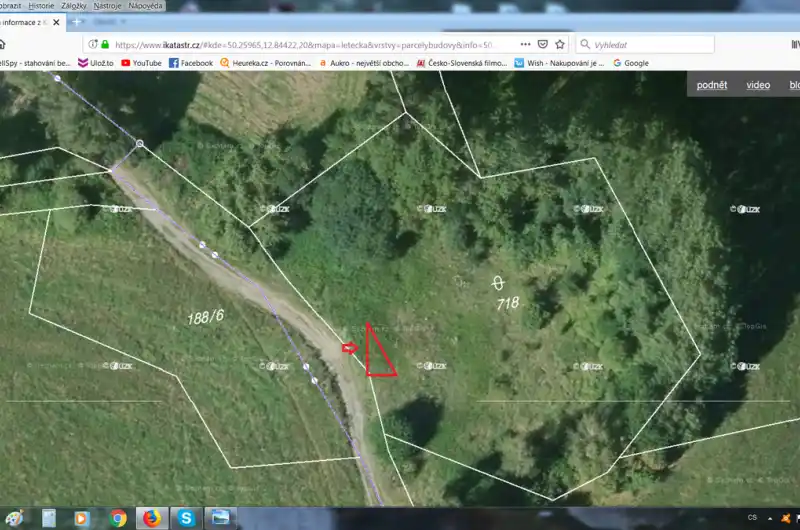Open the Ulož.to bookmark

click(x=95, y=63)
